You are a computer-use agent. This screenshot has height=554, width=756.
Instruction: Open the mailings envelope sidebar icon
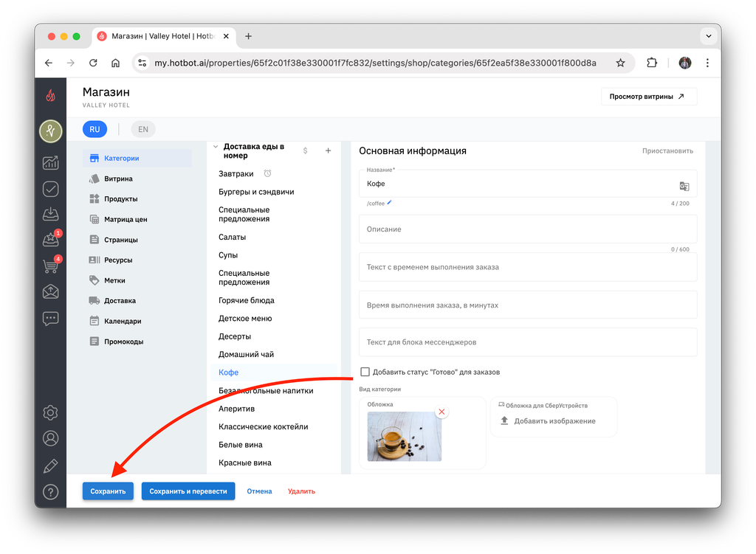coord(51,291)
